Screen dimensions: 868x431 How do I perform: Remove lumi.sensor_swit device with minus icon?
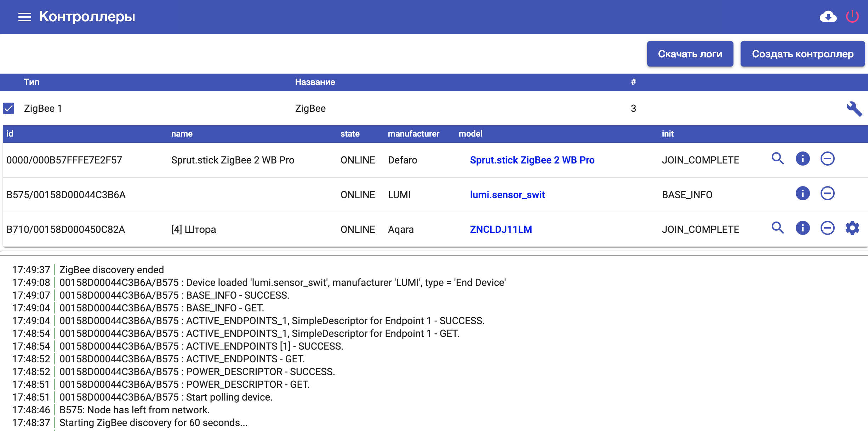827,193
